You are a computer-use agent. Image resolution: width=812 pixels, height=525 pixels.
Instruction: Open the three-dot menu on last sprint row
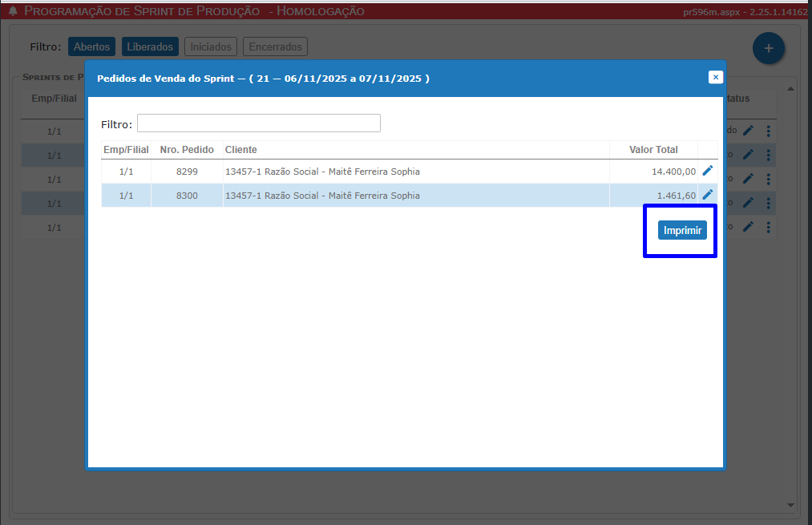768,227
